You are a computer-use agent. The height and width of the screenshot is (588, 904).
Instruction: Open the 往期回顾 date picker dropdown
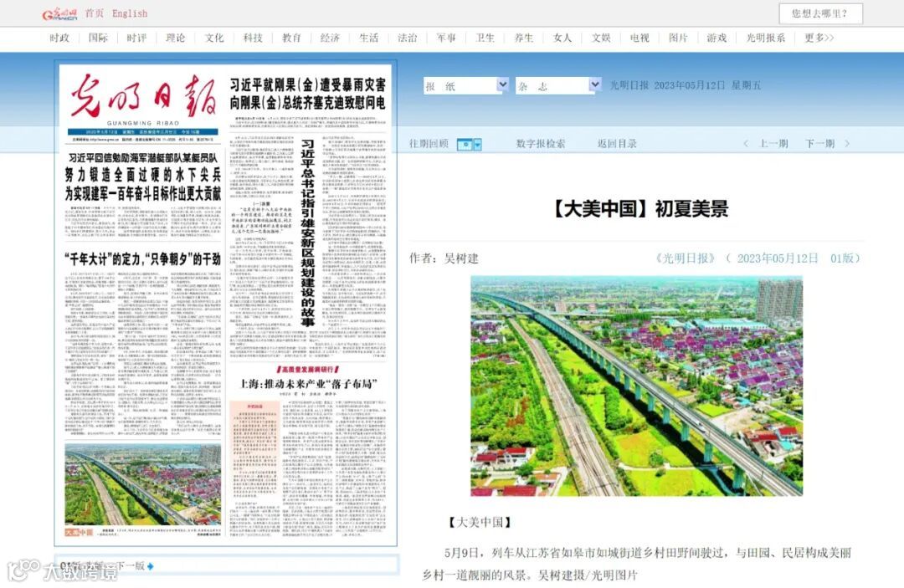[x=469, y=144]
